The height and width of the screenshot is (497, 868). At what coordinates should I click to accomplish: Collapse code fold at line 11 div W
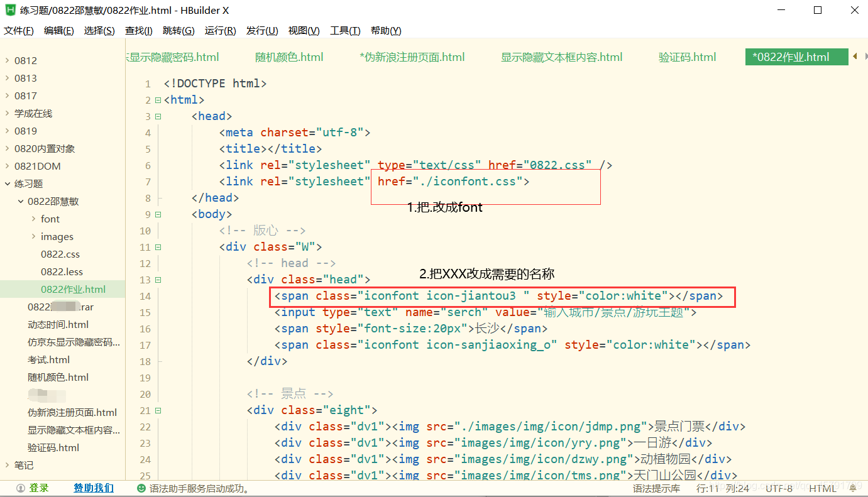(158, 247)
